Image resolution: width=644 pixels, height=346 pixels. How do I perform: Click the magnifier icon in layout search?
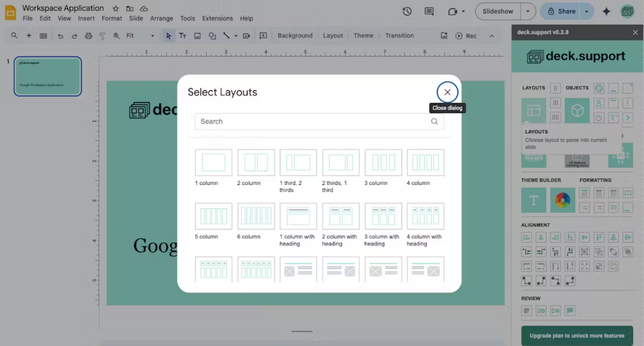434,121
